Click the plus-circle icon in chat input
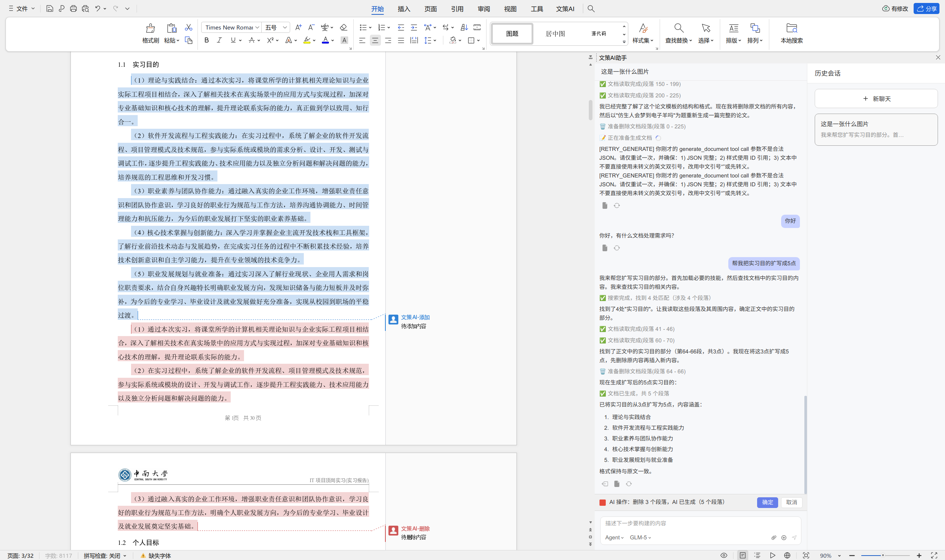Viewport: 945px width, 560px height. 784,537
